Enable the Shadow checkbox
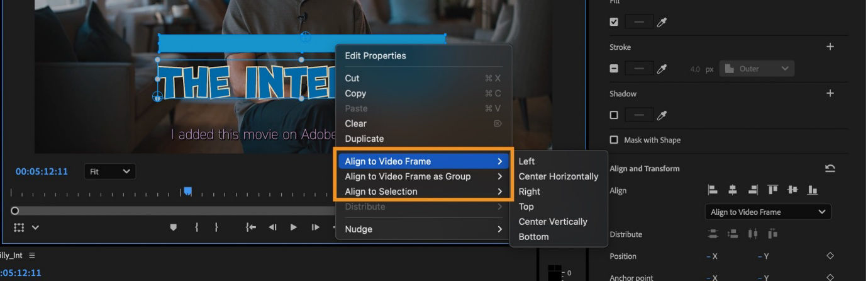The image size is (868, 281). (x=614, y=115)
